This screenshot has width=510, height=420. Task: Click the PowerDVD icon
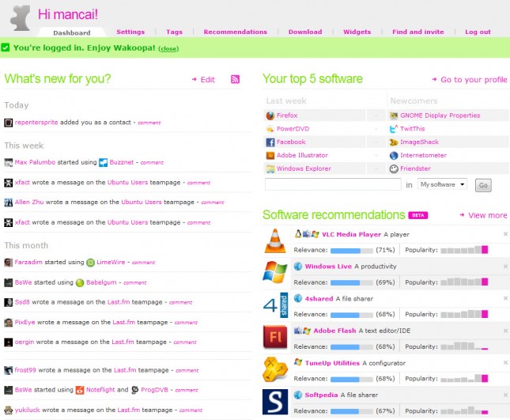coord(270,129)
